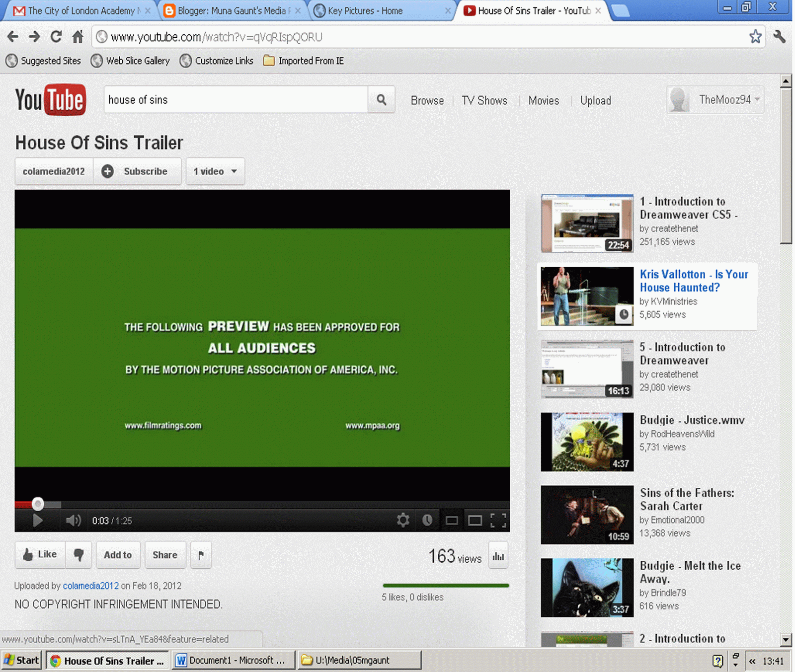
Task: Open the Web Slice Gallery bookmark
Action: coord(131,61)
